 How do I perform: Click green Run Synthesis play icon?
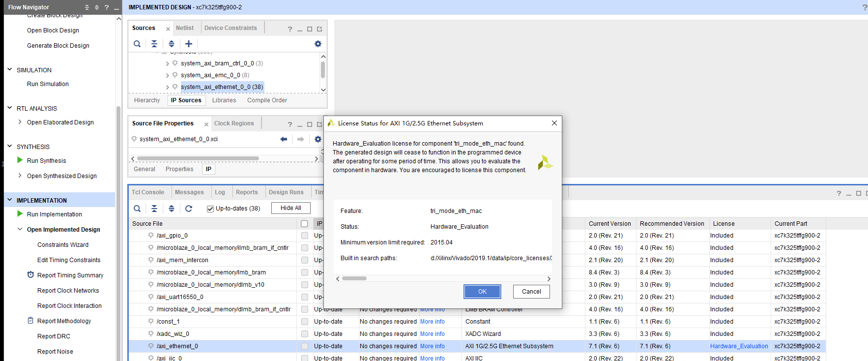pyautogui.click(x=20, y=160)
